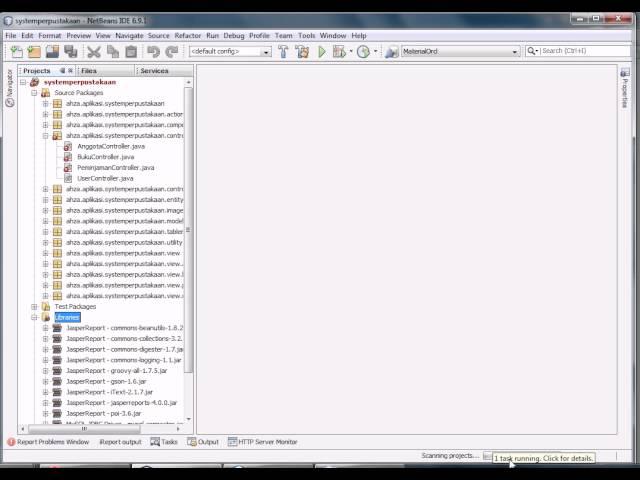Collapse the Libraries node
This screenshot has height=480, width=640.
pos(34,317)
